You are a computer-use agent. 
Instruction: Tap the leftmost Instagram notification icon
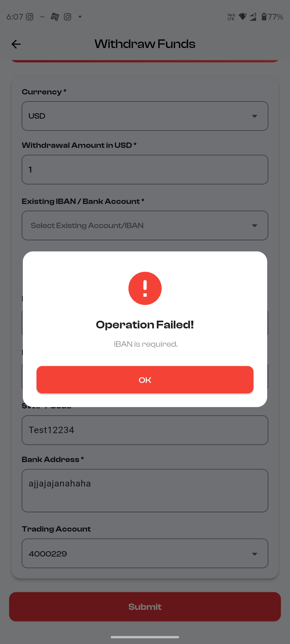tap(30, 17)
